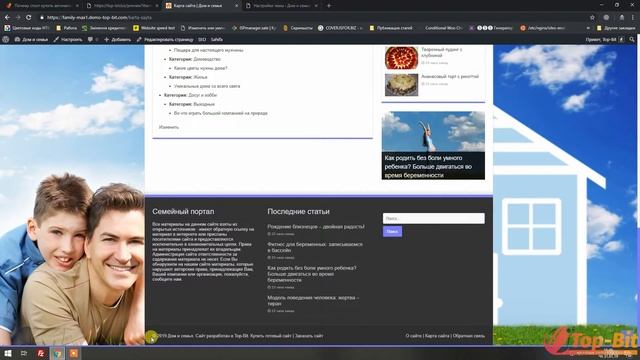The width and height of the screenshot is (640, 360).
Task: Open the user greeting menu 'Привет, Top-Bit'
Action: [604, 40]
